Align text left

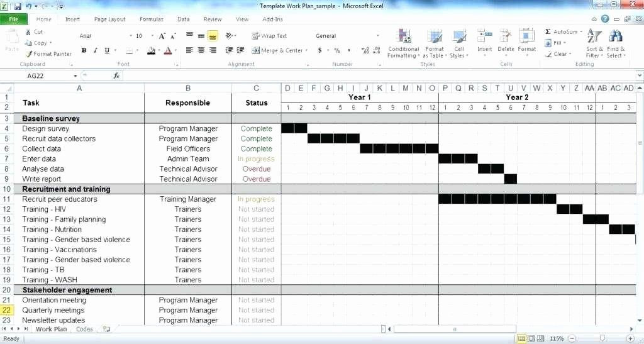(189, 50)
